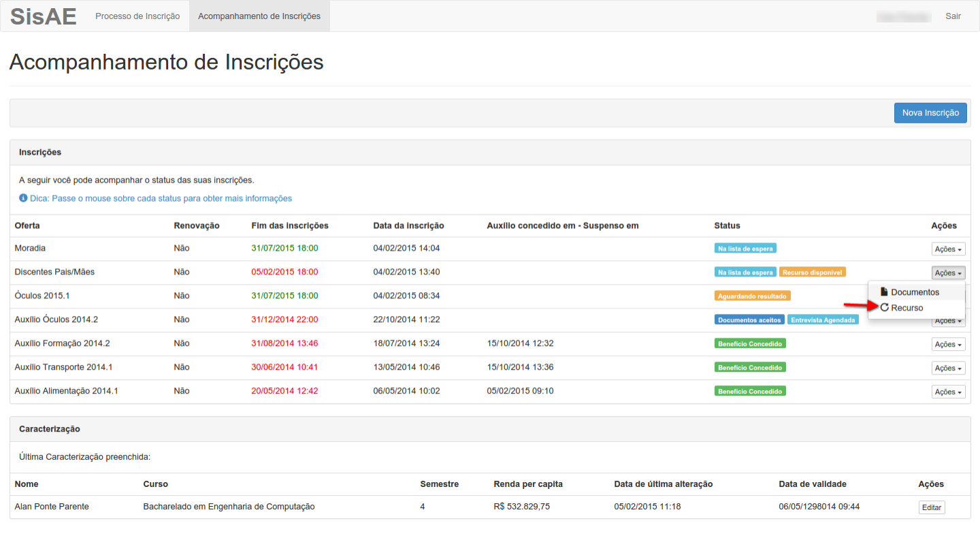Screen dimensions: 980x538
Task: Click the Status column header
Action: point(727,225)
